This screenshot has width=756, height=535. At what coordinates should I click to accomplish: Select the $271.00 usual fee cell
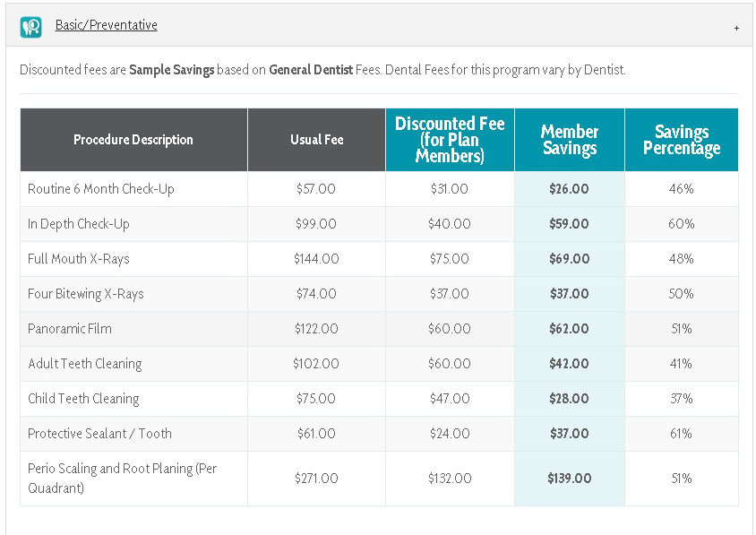(x=315, y=477)
